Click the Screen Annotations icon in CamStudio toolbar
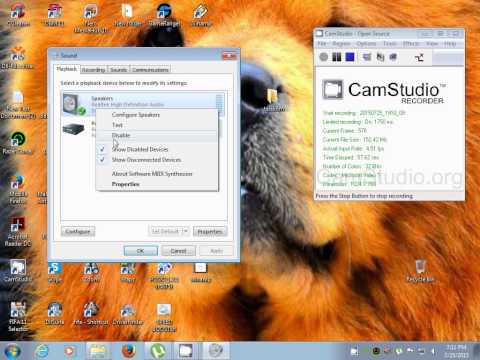This screenshot has height=360, width=480. [380, 57]
